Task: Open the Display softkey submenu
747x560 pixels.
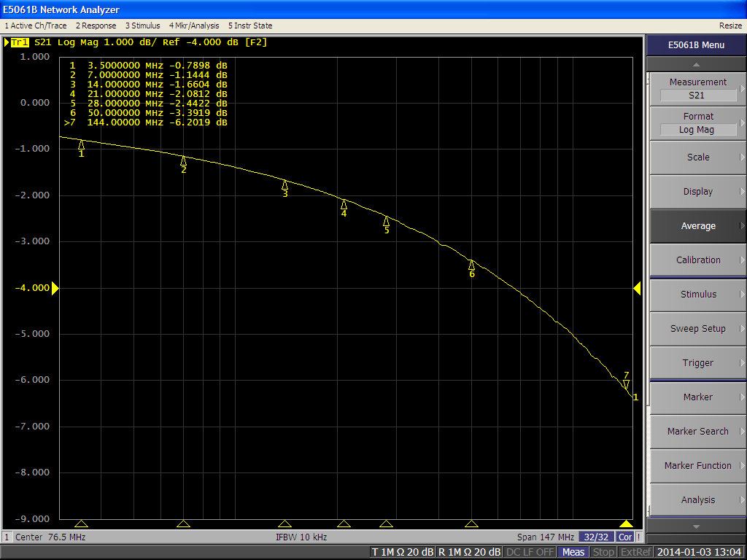Action: tap(698, 192)
